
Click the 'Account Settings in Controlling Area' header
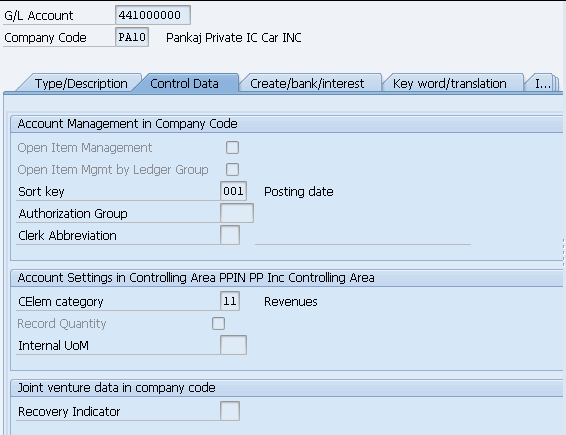click(x=196, y=278)
